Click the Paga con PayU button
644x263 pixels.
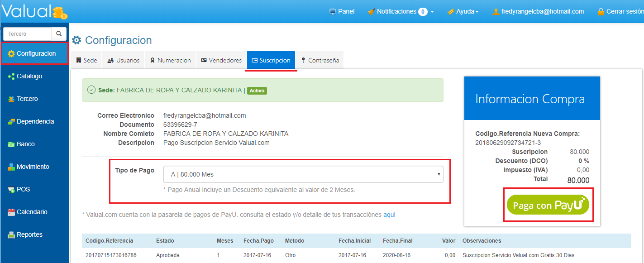point(548,205)
